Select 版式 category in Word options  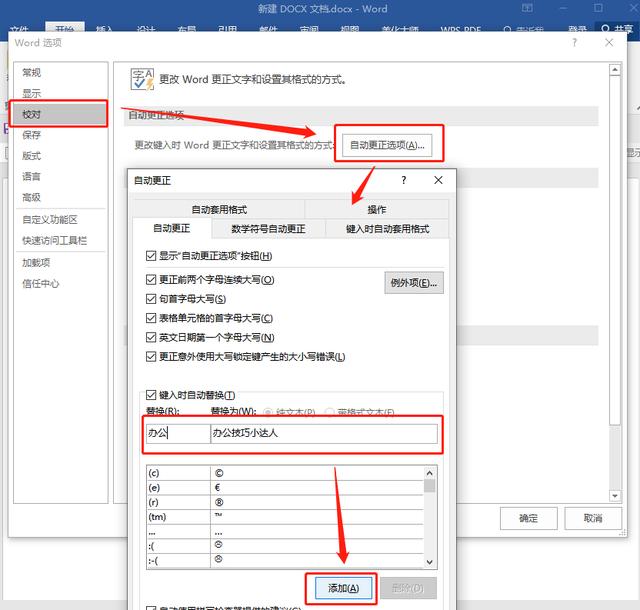[x=31, y=156]
